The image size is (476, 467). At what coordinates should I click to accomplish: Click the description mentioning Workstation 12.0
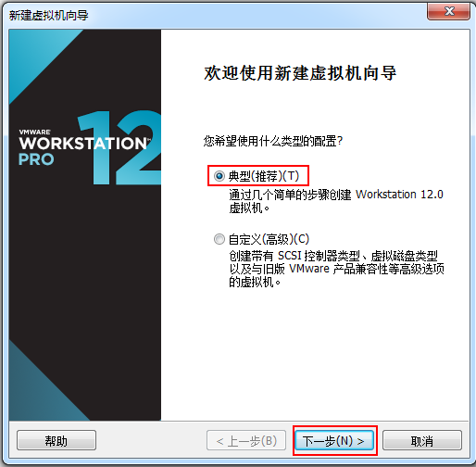tap(336, 201)
